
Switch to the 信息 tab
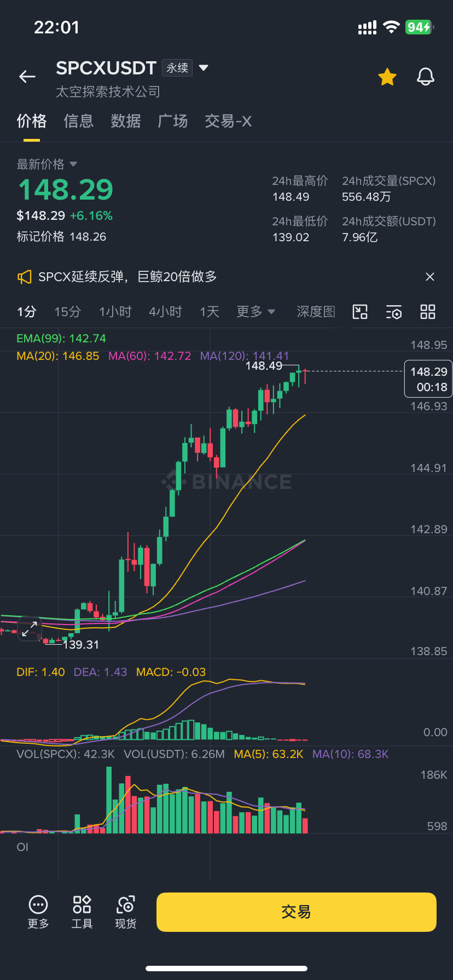pyautogui.click(x=79, y=121)
